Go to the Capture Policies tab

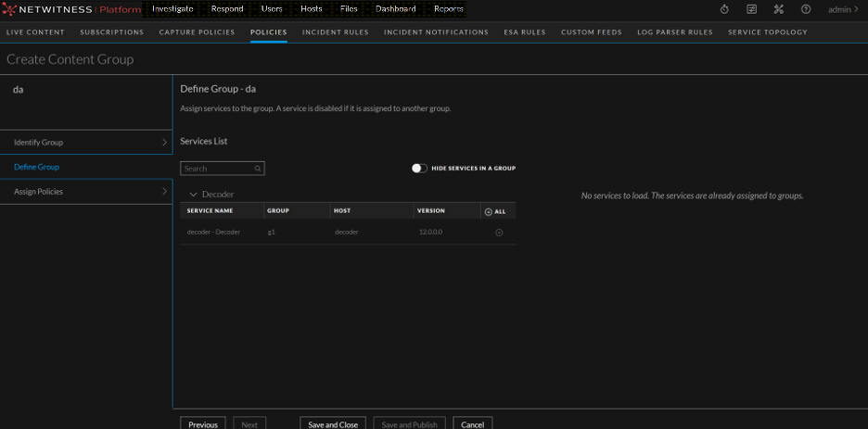click(197, 32)
